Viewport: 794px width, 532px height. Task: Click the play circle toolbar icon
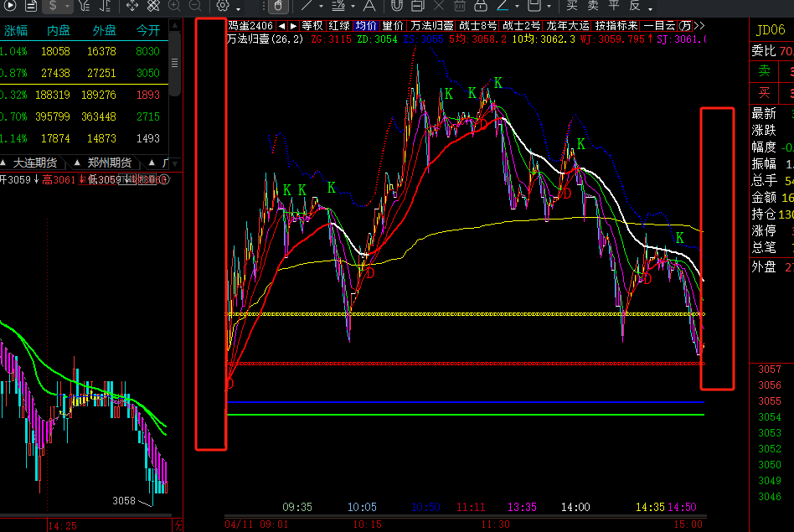9,6
